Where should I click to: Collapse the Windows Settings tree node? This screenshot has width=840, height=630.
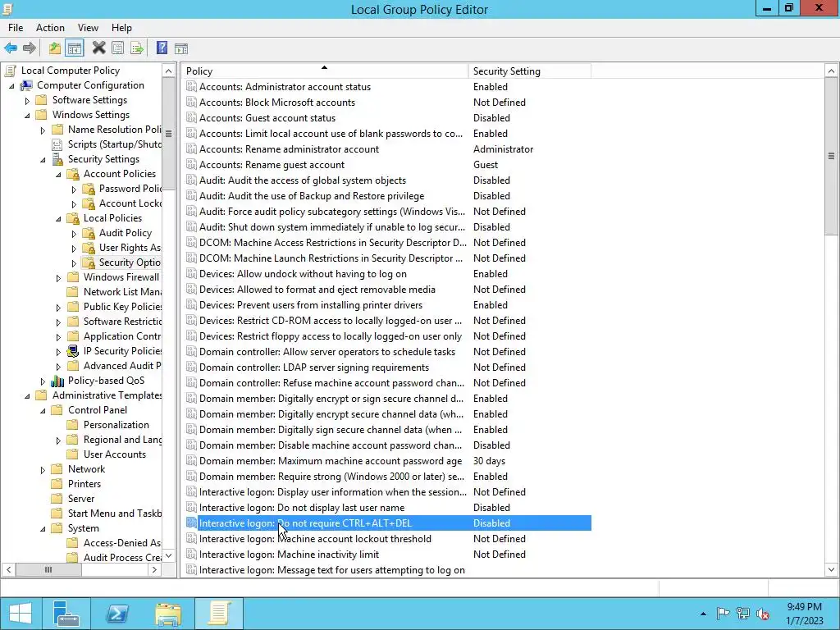pyautogui.click(x=27, y=115)
